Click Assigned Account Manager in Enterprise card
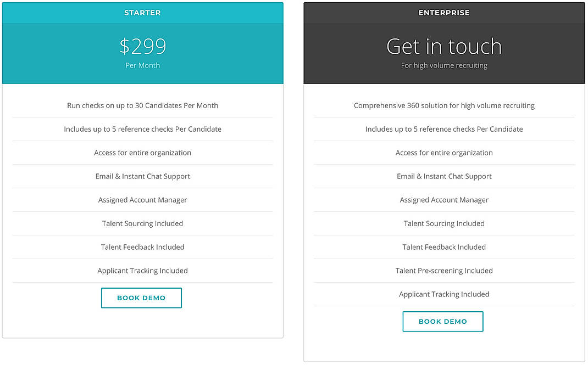The width and height of the screenshot is (588, 365). (443, 200)
